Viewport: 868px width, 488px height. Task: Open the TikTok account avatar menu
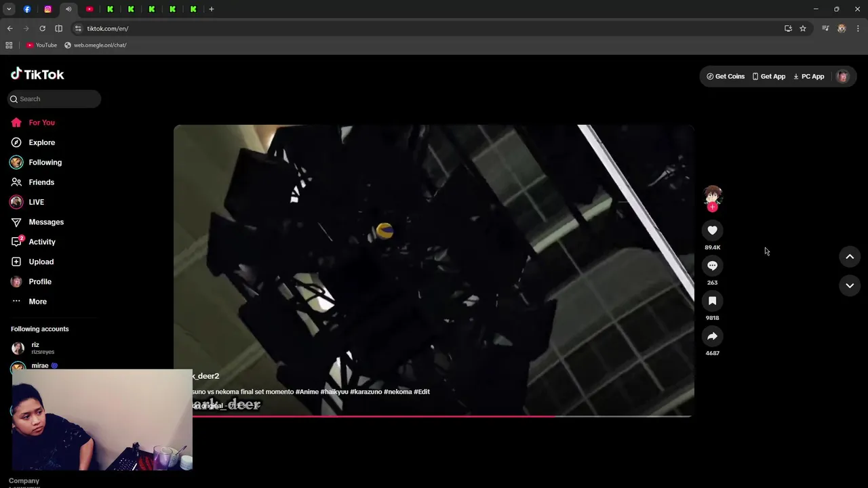coord(843,77)
